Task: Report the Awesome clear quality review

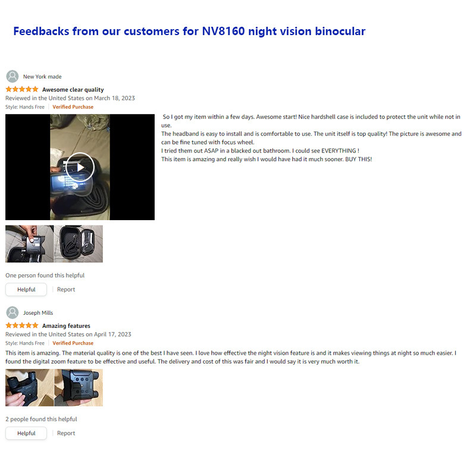Action: [x=66, y=290]
